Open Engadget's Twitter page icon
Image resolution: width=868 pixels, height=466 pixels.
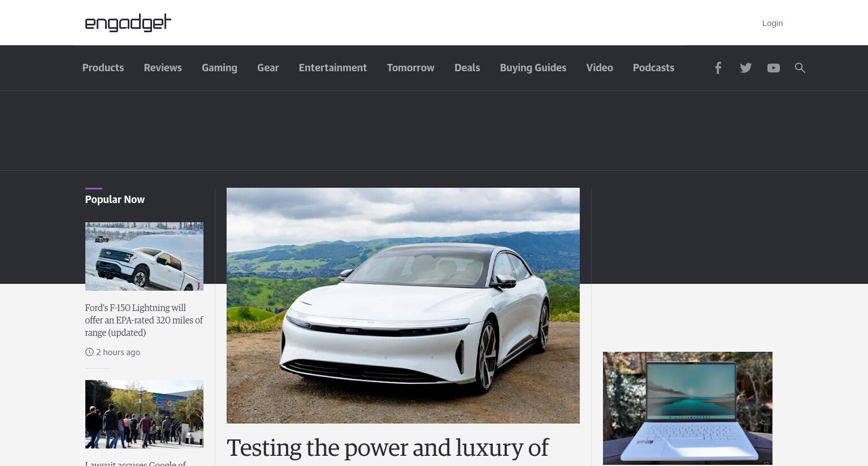coord(746,68)
